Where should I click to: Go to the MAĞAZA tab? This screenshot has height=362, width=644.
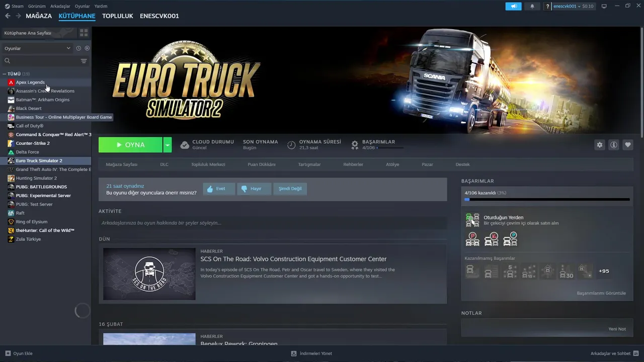point(39,16)
